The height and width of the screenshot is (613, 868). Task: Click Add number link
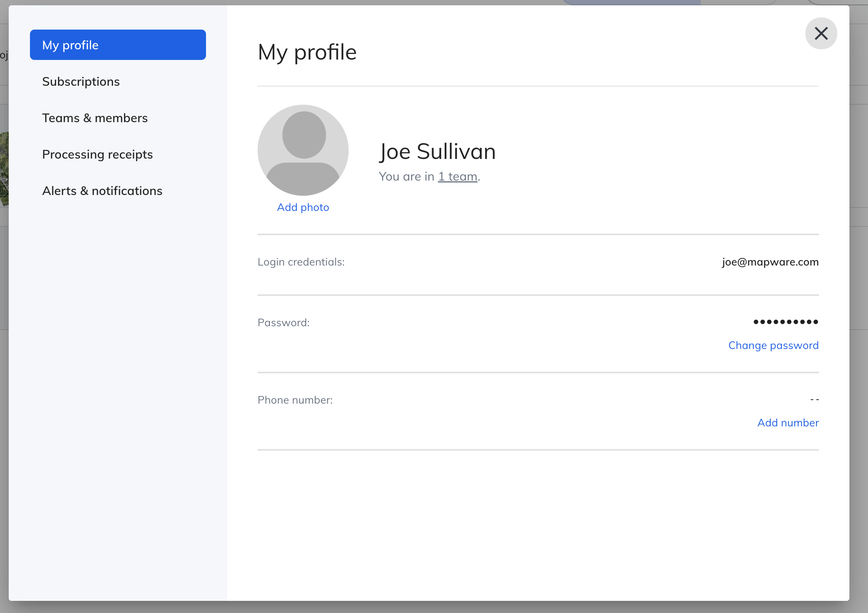[788, 423]
